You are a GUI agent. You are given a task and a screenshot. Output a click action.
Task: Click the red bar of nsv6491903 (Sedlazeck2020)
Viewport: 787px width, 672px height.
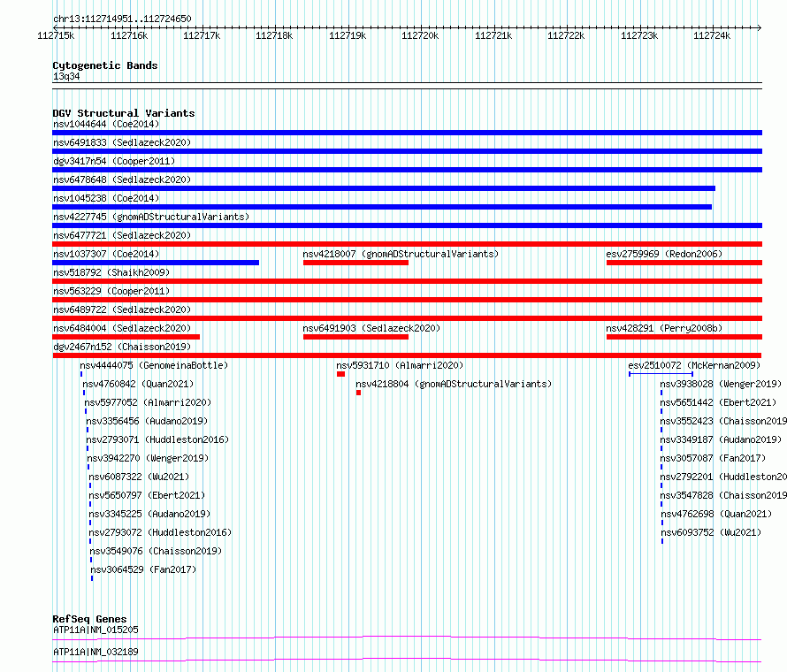pyautogui.click(x=355, y=337)
